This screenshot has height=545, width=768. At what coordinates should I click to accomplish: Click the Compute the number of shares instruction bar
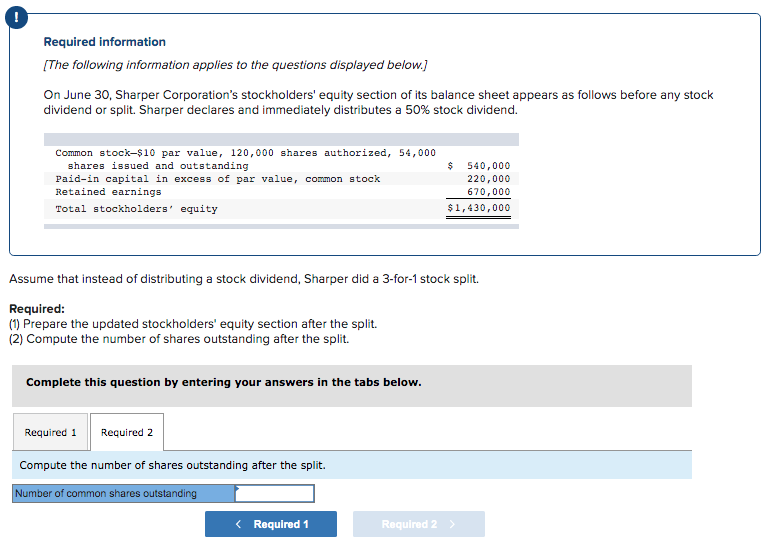coord(352,465)
